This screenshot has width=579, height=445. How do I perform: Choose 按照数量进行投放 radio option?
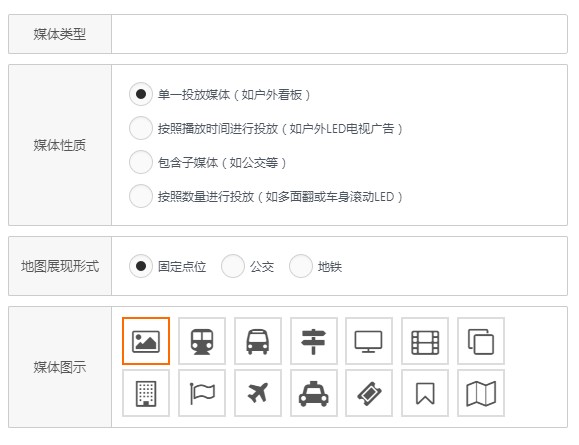(x=141, y=196)
